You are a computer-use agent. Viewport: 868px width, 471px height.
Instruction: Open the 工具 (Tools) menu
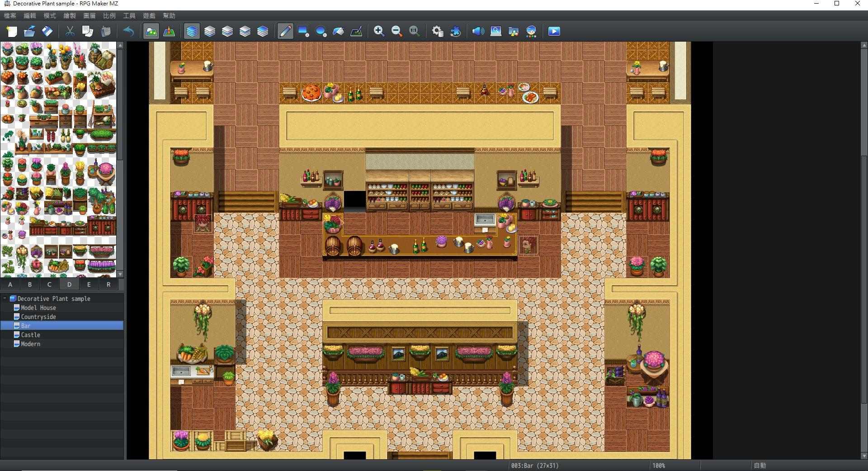129,15
